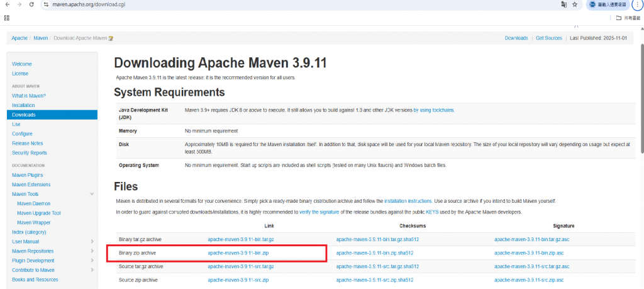644x289 pixels.
Task: Open Use sidebar link
Action: click(x=16, y=124)
